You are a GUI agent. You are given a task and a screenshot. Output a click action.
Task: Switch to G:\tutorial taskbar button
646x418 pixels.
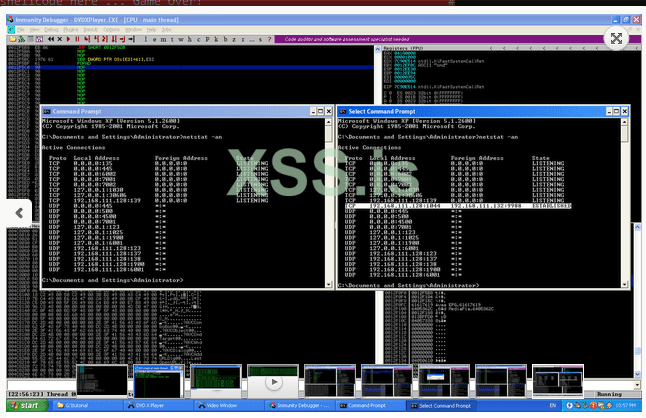[x=87, y=406]
